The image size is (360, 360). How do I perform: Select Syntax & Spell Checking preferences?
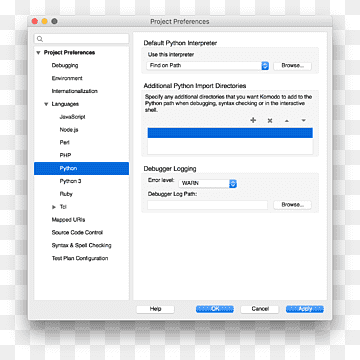coord(81,245)
